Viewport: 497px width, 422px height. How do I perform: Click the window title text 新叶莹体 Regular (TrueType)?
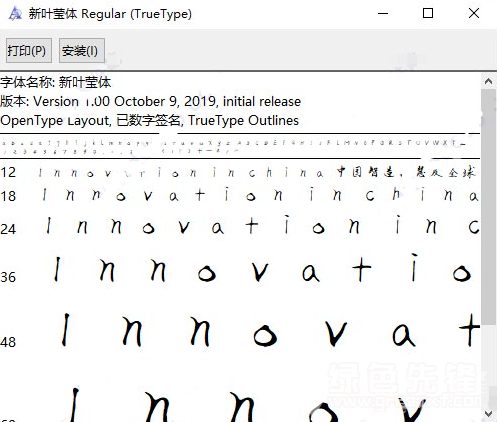(x=110, y=14)
